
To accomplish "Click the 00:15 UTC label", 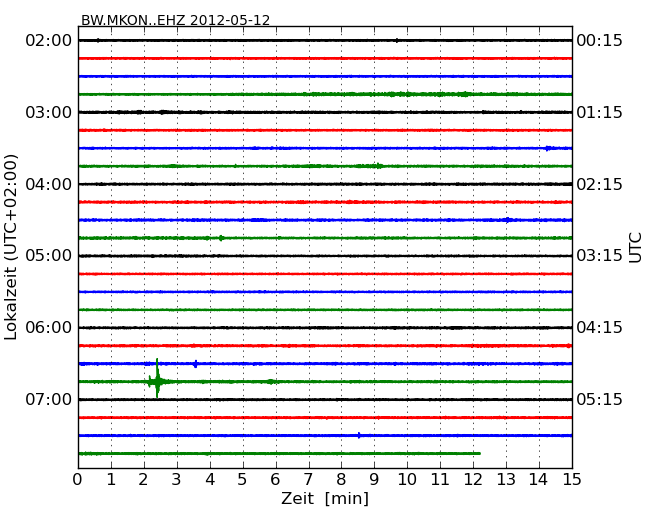I will tap(599, 41).
